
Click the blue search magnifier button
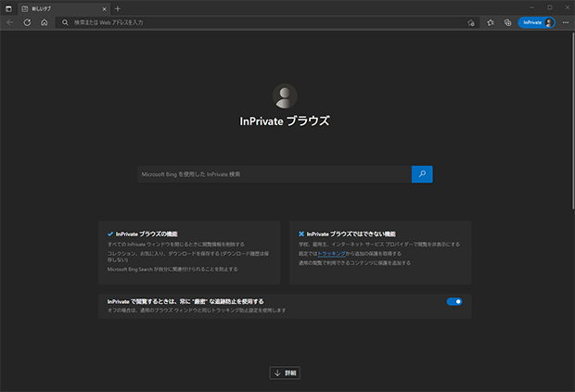pyautogui.click(x=422, y=174)
